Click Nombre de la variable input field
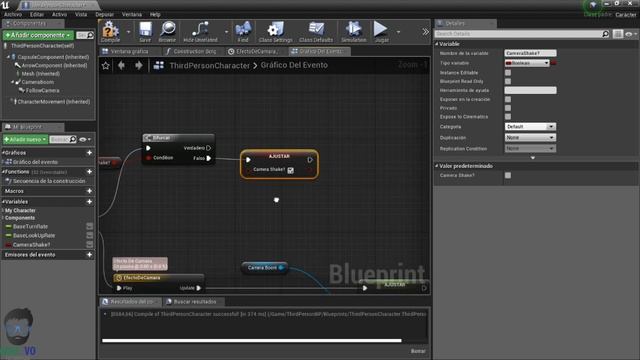 point(530,53)
